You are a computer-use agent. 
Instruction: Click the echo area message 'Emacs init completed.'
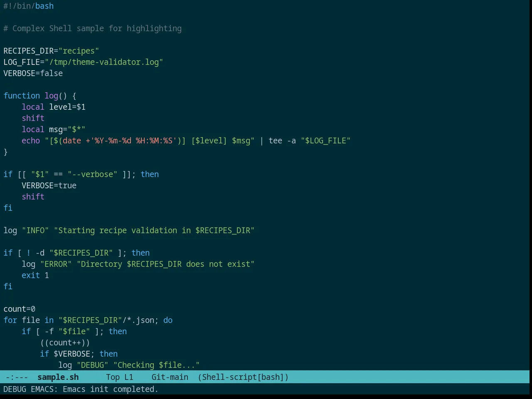tap(111, 389)
